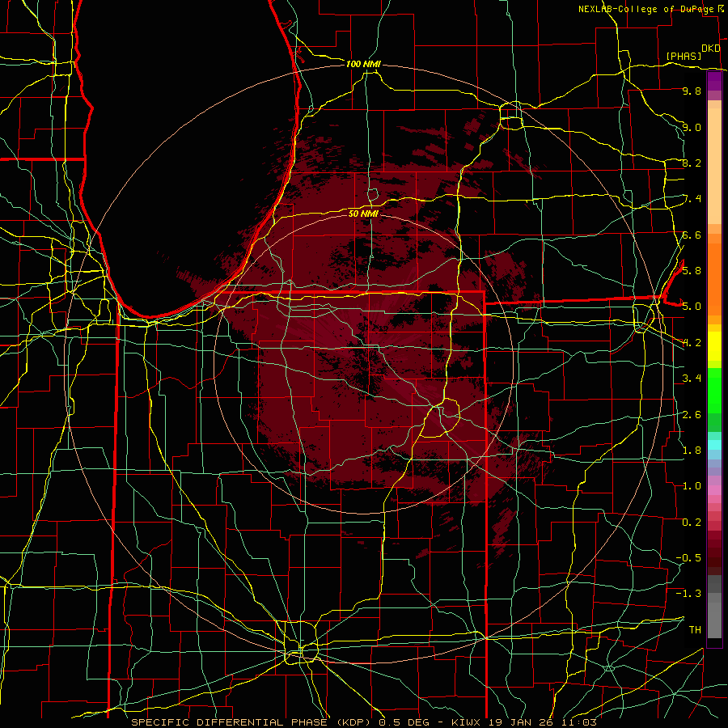
Task: Pick the peach color band in legend
Action: pyautogui.click(x=714, y=166)
